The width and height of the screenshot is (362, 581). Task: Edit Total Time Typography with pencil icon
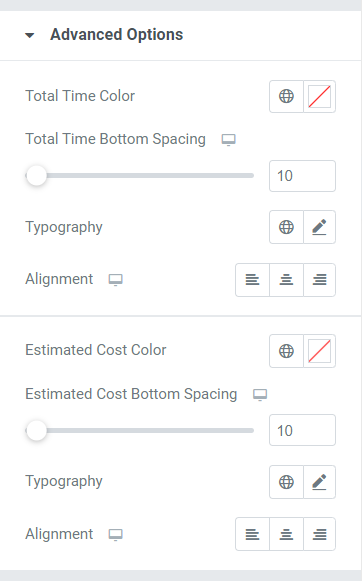pyautogui.click(x=319, y=227)
